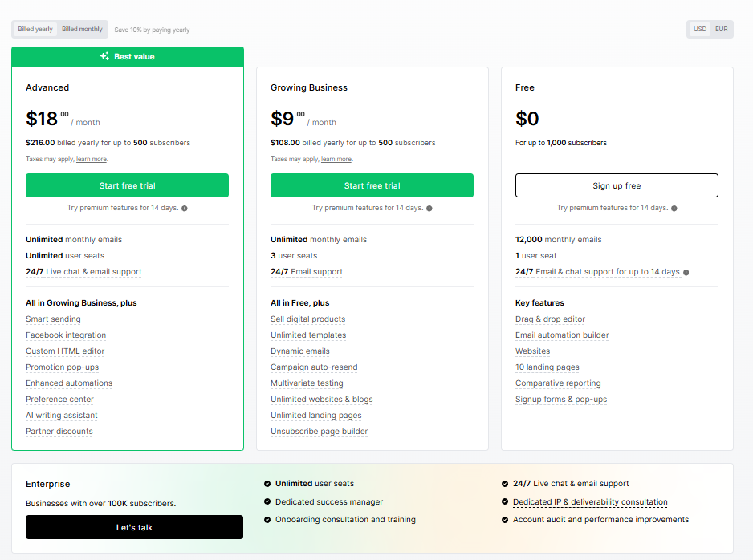The width and height of the screenshot is (753, 560).
Task: Show details for AI writing assistant feature
Action: pyautogui.click(x=61, y=416)
